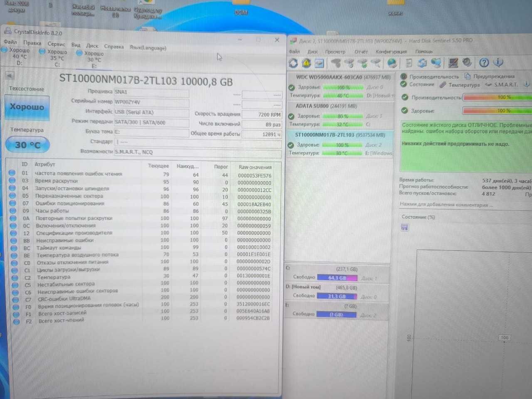Click the comment field Нажми для добавления комментария
Image resolution: width=532 pixels, height=399 pixels.
(446, 204)
